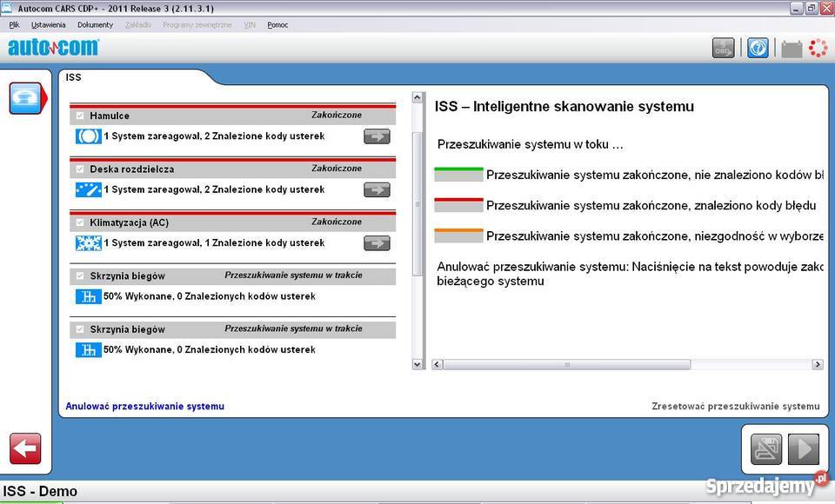Switch to the ISS tab

tap(73, 76)
